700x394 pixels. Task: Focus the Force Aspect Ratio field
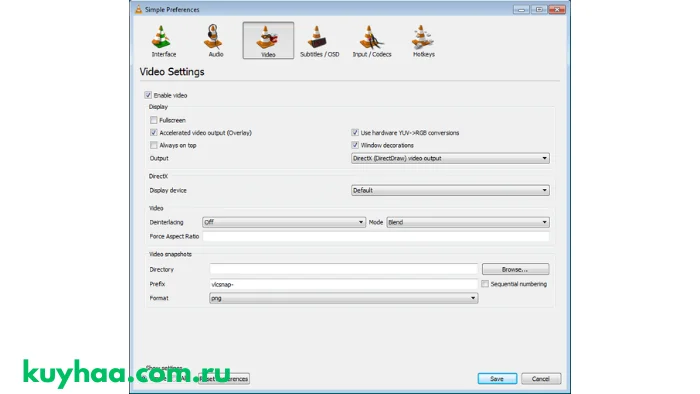point(376,236)
